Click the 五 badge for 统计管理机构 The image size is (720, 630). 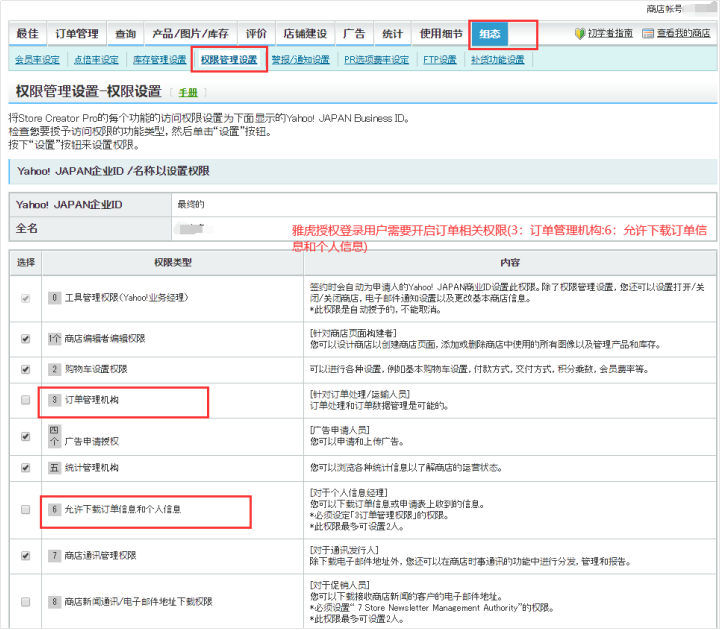(54, 468)
